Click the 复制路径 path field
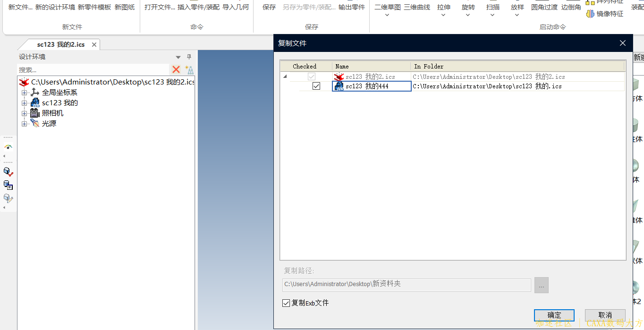644x330 pixels. click(x=407, y=285)
